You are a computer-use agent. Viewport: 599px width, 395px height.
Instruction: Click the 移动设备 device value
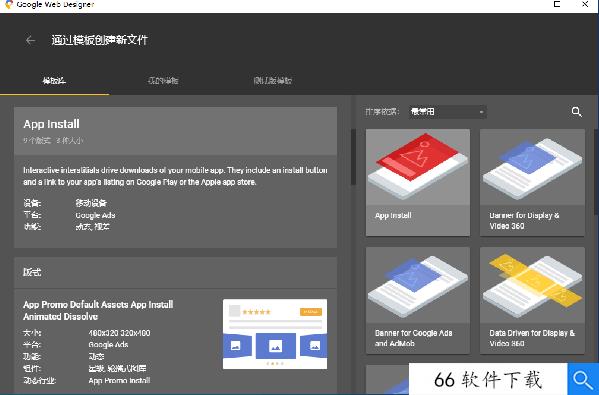pos(91,203)
